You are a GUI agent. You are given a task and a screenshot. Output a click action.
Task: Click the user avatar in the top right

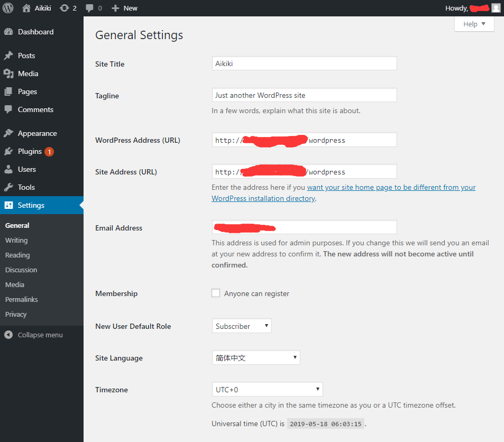pyautogui.click(x=496, y=8)
